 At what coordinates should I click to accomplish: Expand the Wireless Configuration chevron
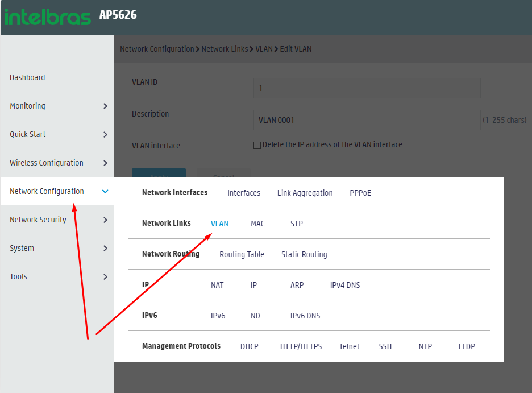pos(106,163)
